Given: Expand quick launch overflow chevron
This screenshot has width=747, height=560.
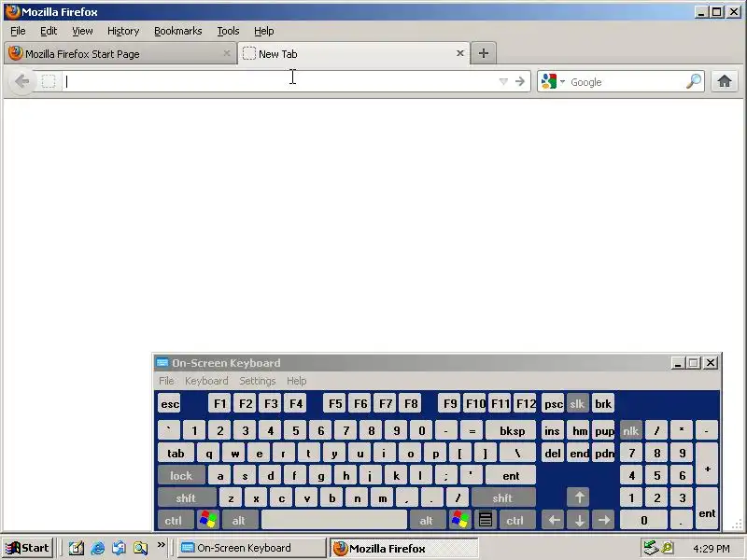Looking at the screenshot, I should click(x=161, y=544).
